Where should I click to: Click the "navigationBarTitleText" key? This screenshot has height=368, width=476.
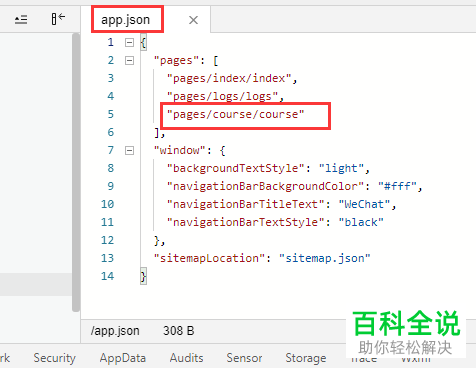point(246,204)
